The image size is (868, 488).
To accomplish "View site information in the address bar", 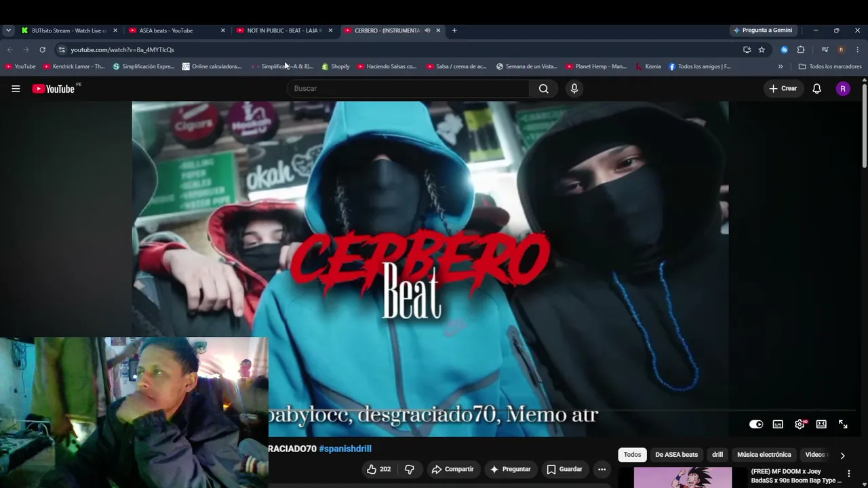I will (x=62, y=49).
